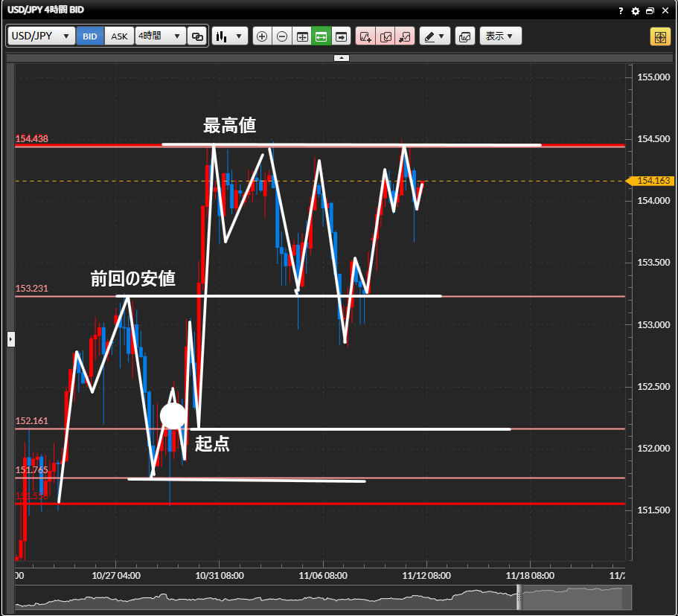Screen dimensions: 678x616
Task: Click the edit indicator icon with checkmark
Action: tap(386, 36)
